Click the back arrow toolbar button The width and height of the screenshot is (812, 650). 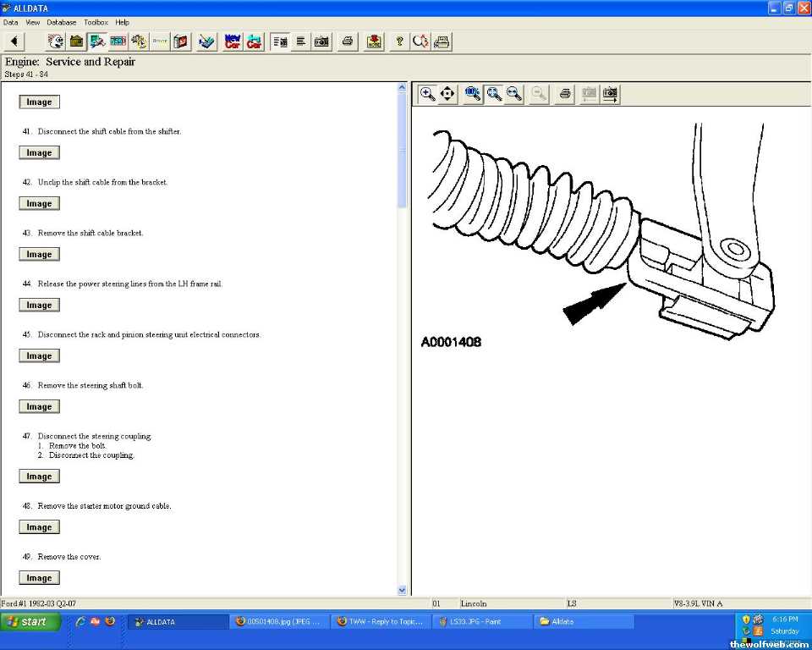coord(15,41)
